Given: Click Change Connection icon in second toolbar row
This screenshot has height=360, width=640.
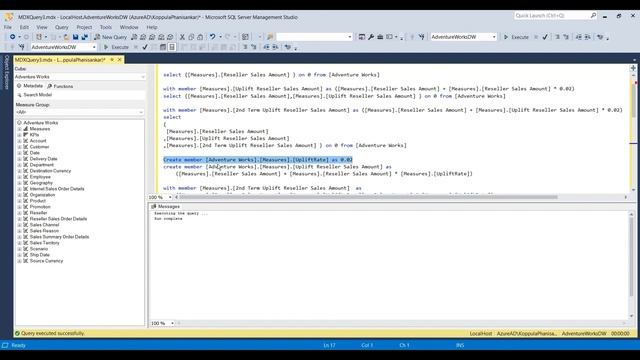Looking at the screenshot, I should pos(21,47).
